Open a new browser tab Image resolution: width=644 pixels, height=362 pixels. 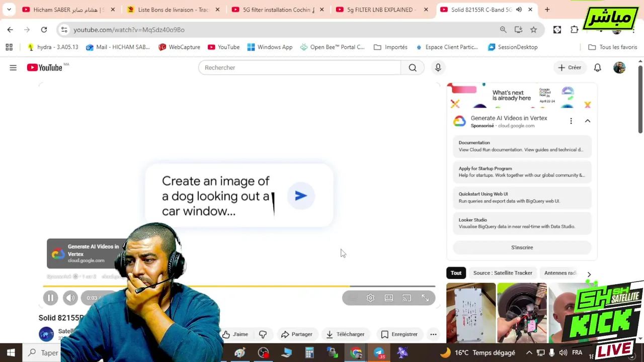[x=547, y=10]
